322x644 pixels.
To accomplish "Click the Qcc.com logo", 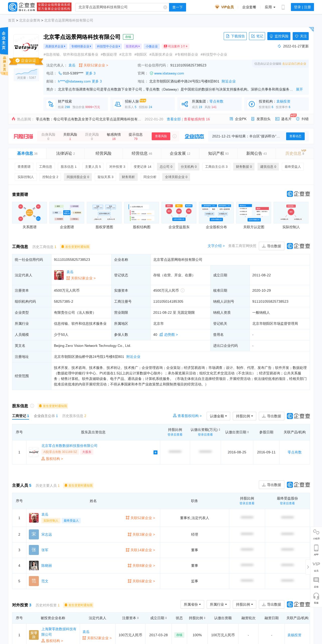I will point(22,7).
